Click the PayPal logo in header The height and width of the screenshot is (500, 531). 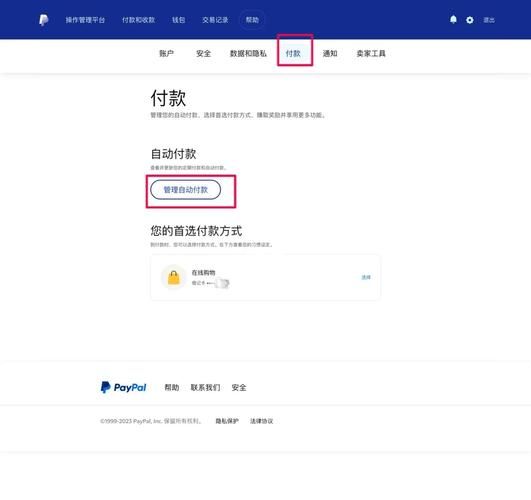[x=44, y=20]
